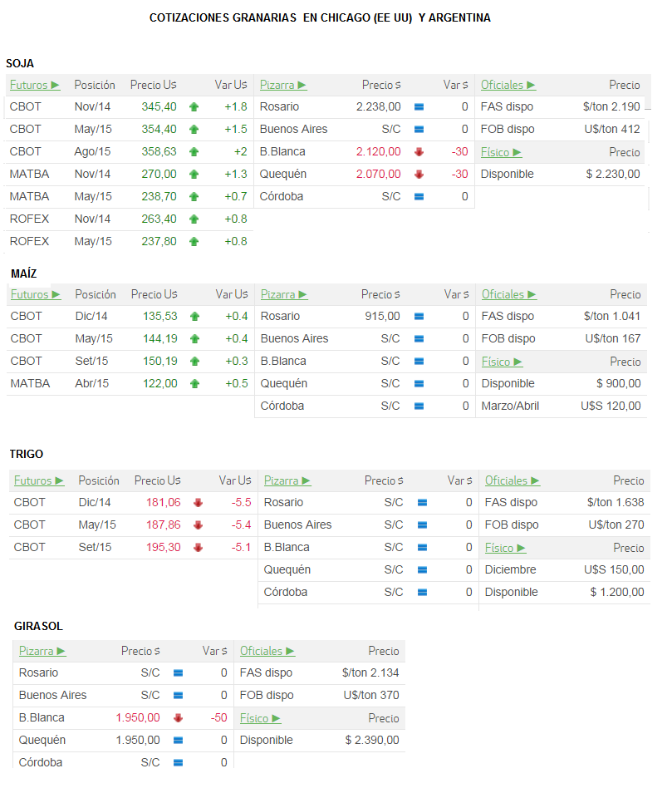Click red down arrow beside Quequén 2.070,00
This screenshot has width=672, height=793.
(419, 175)
